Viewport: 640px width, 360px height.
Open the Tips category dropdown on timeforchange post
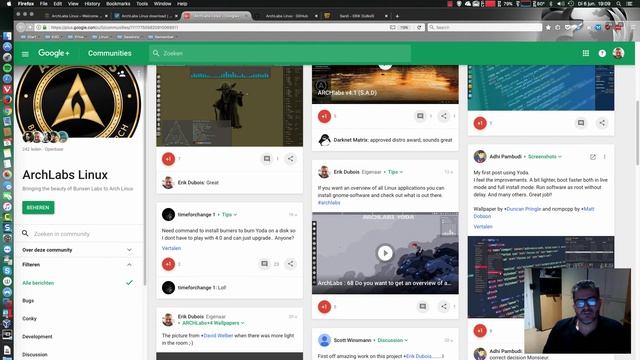229,215
